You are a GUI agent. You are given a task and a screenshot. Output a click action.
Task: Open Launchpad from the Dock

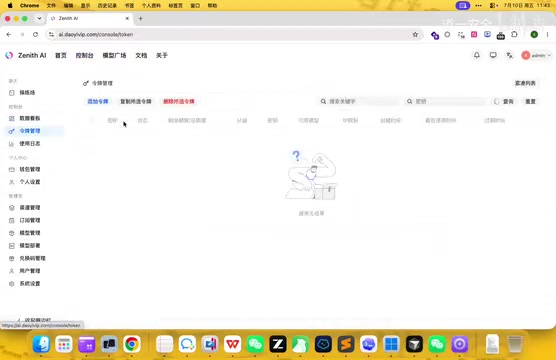click(64, 344)
